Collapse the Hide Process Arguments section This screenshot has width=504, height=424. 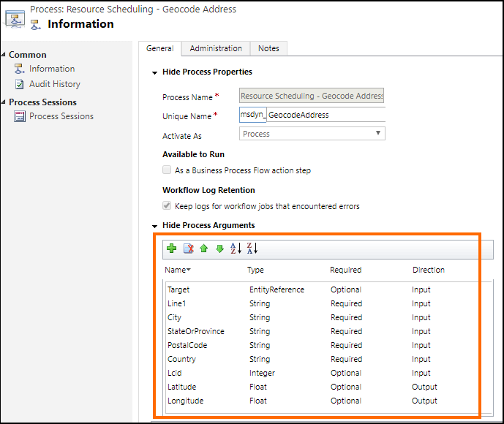coord(154,227)
